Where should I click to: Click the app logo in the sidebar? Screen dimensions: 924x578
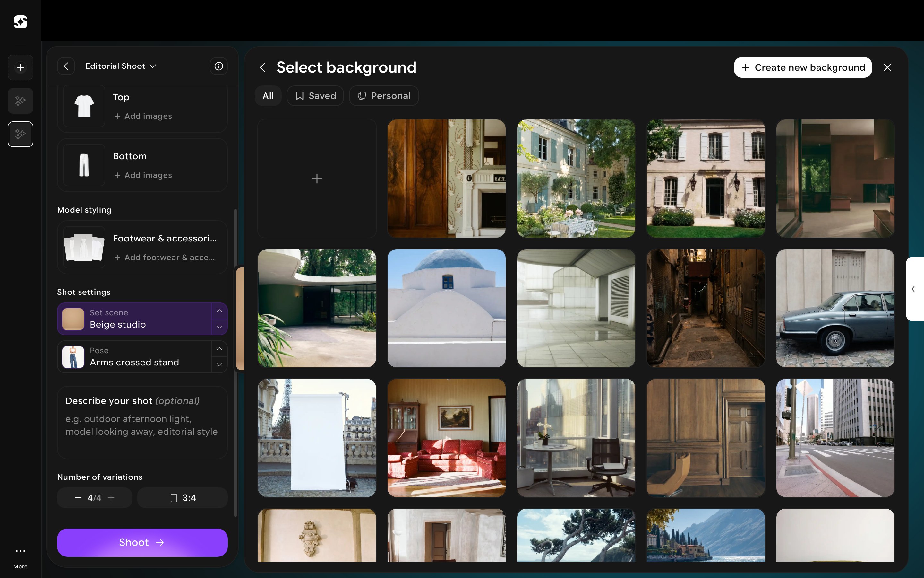pyautogui.click(x=21, y=22)
